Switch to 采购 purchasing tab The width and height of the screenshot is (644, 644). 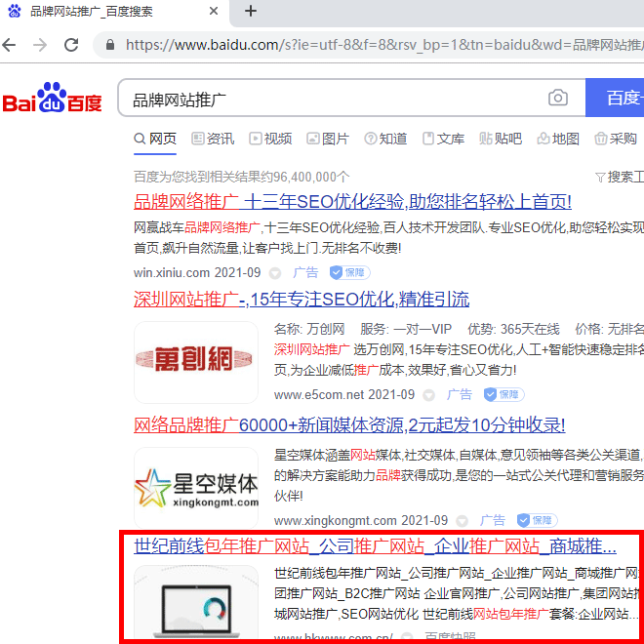point(616,139)
